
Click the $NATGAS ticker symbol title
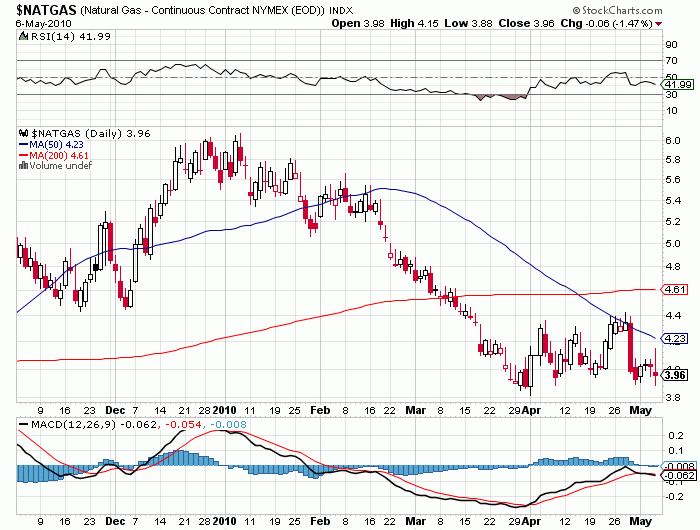(40, 11)
